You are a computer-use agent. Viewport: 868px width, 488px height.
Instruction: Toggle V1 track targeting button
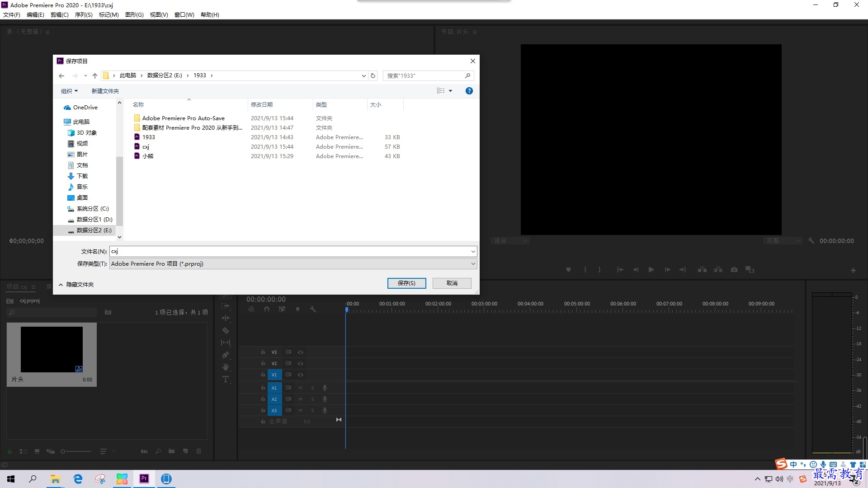274,375
